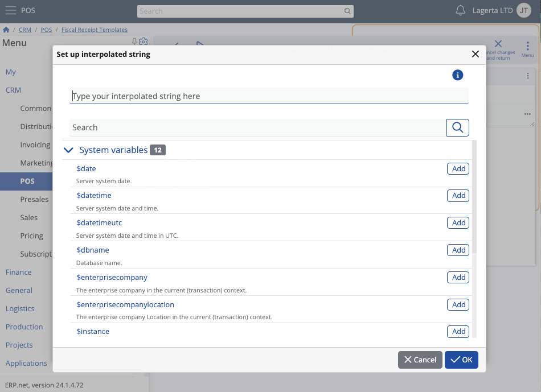
Task: Collapse the System variables section
Action: [69, 150]
